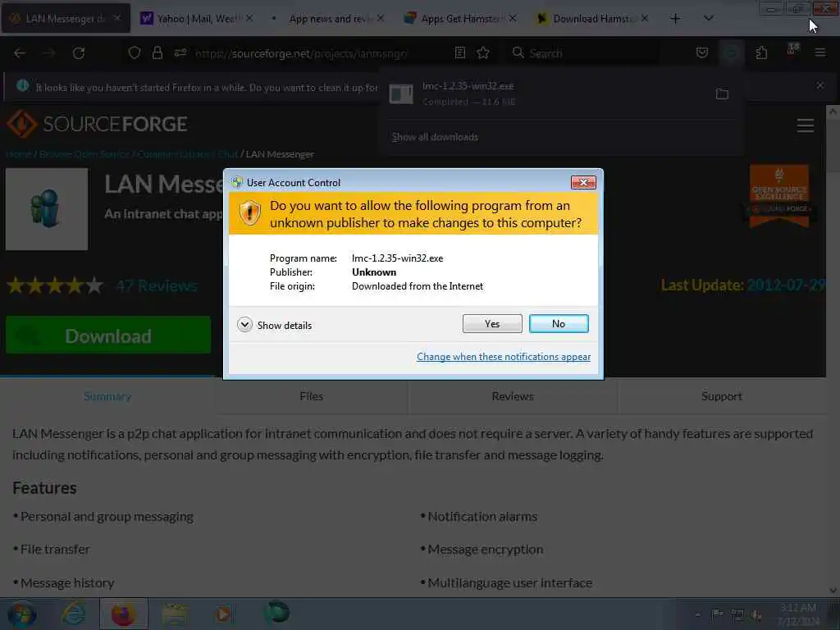Expand Show details in the UAC dialog
The height and width of the screenshot is (630, 840).
(274, 325)
